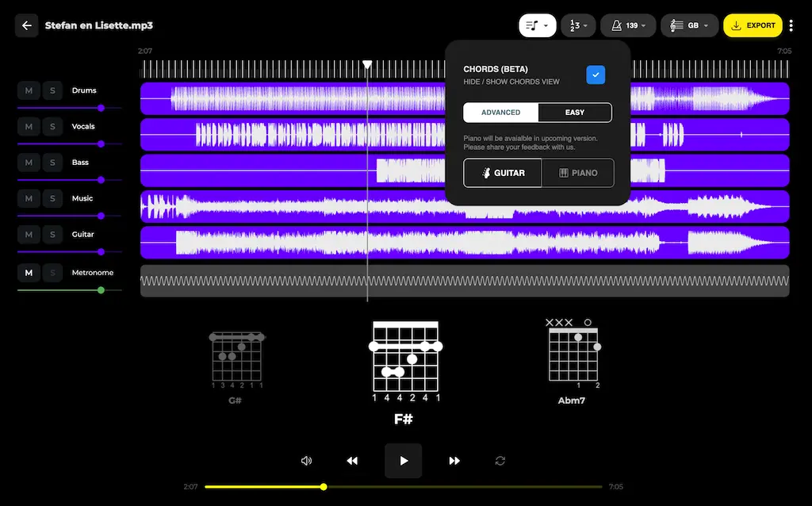Image resolution: width=812 pixels, height=506 pixels.
Task: Toggle the loop repeat icon
Action: 500,461
